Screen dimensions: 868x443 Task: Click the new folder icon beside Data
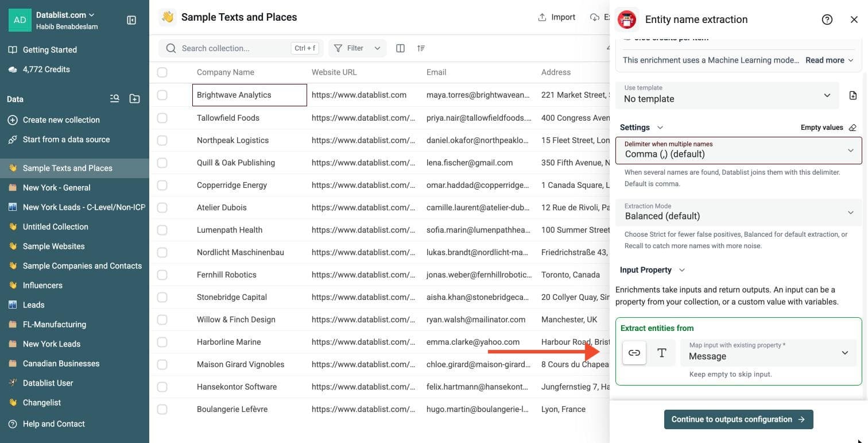pos(134,99)
